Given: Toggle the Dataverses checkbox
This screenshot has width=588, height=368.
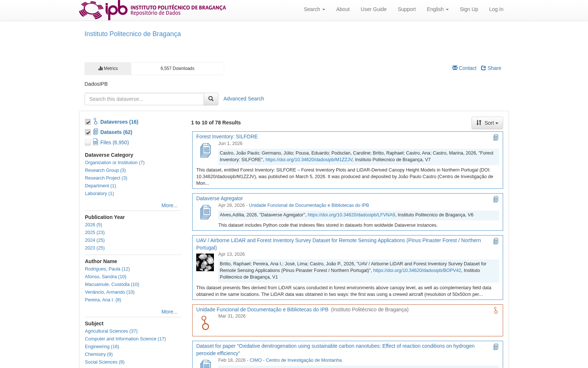Looking at the screenshot, I should click(88, 122).
